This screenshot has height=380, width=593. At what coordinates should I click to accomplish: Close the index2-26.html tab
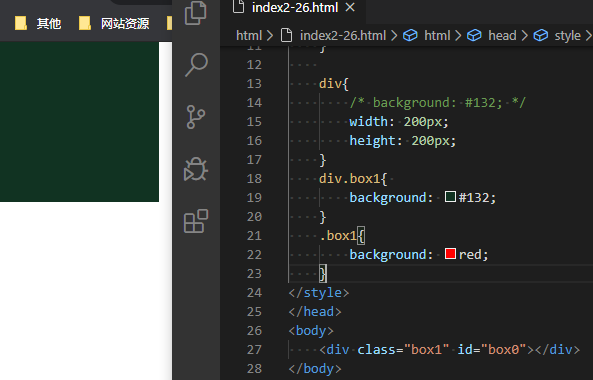(x=350, y=7)
